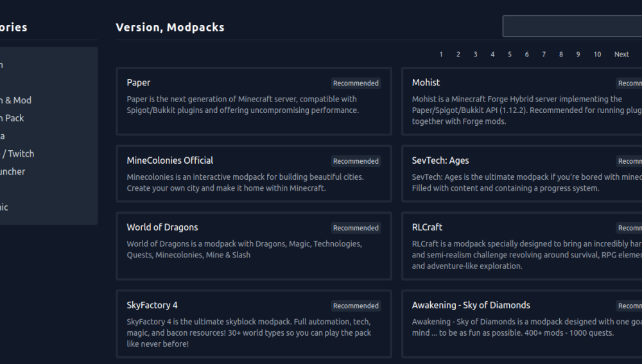Click the Next pagination link
Viewport: 642px width, 364px height.
coord(621,55)
